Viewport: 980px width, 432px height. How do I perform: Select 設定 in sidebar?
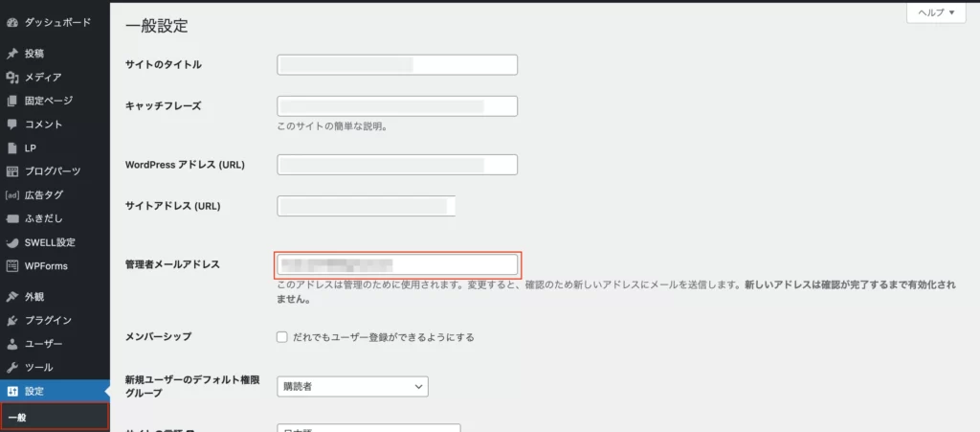point(55,392)
